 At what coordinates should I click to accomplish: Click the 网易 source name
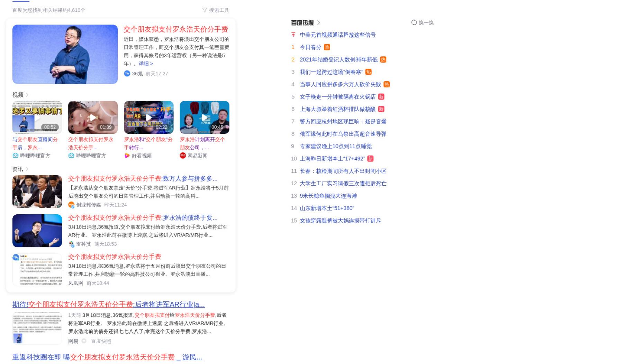click(x=73, y=341)
